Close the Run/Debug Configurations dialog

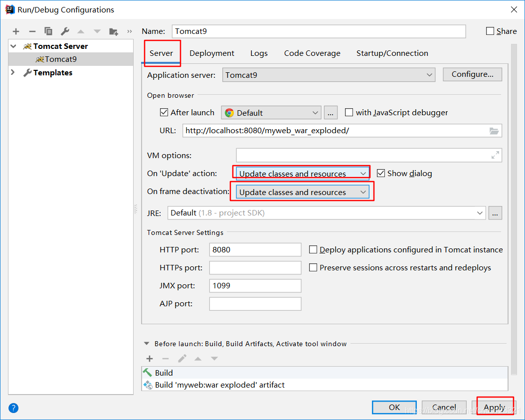point(514,9)
